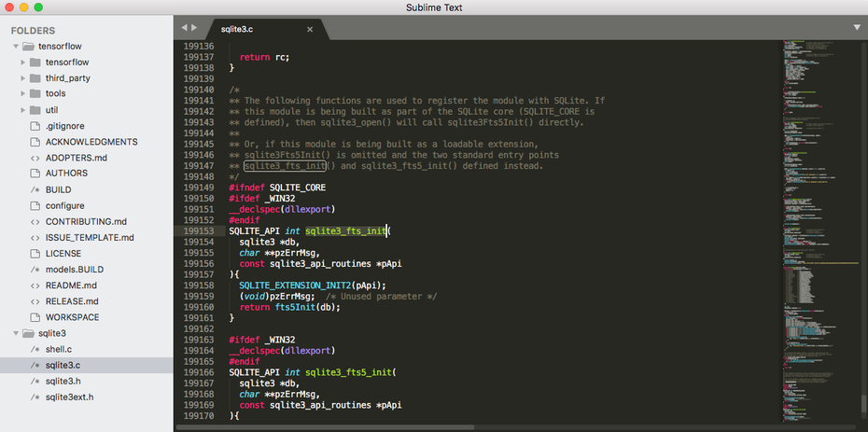Click the tensorflow root folder icon
Viewport: 868px width, 432px height.
click(28, 47)
